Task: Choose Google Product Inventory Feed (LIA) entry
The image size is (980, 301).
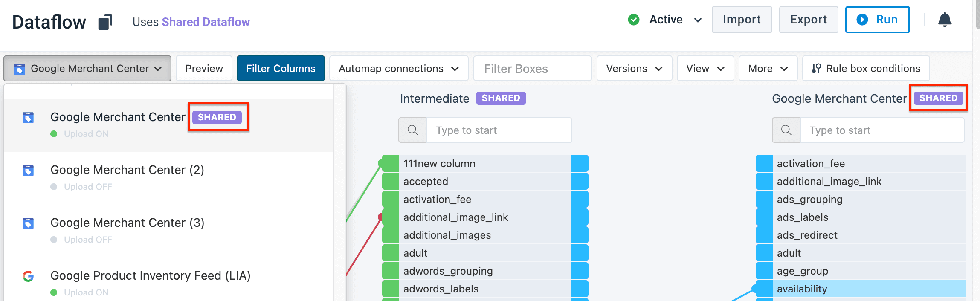Action: (x=150, y=276)
